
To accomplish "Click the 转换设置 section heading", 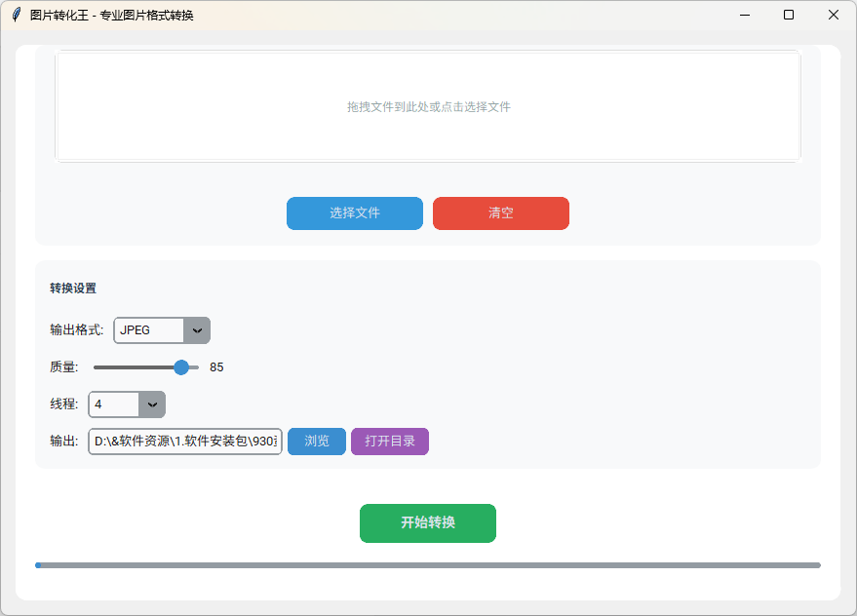I will 73,289.
